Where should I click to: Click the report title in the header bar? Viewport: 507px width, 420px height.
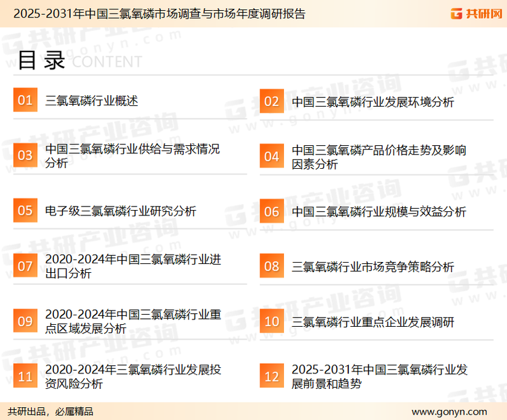coord(159,14)
